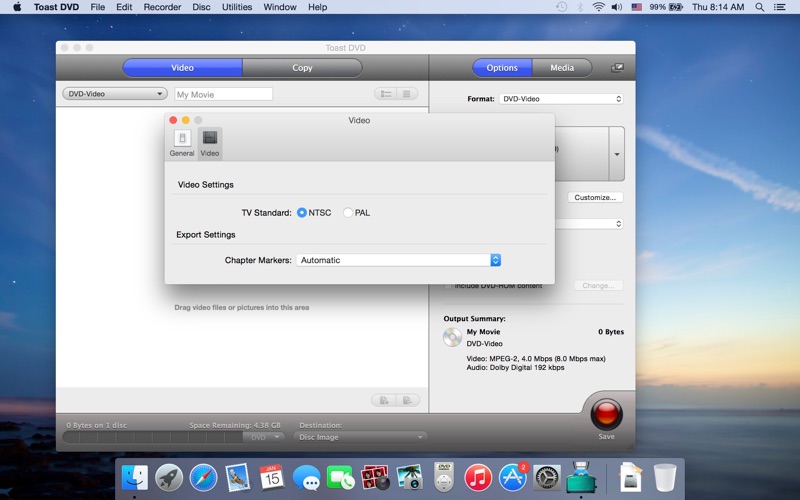Viewport: 800px width, 500px height.
Task: Open the DVD-Video project type dropdown
Action: click(x=115, y=94)
